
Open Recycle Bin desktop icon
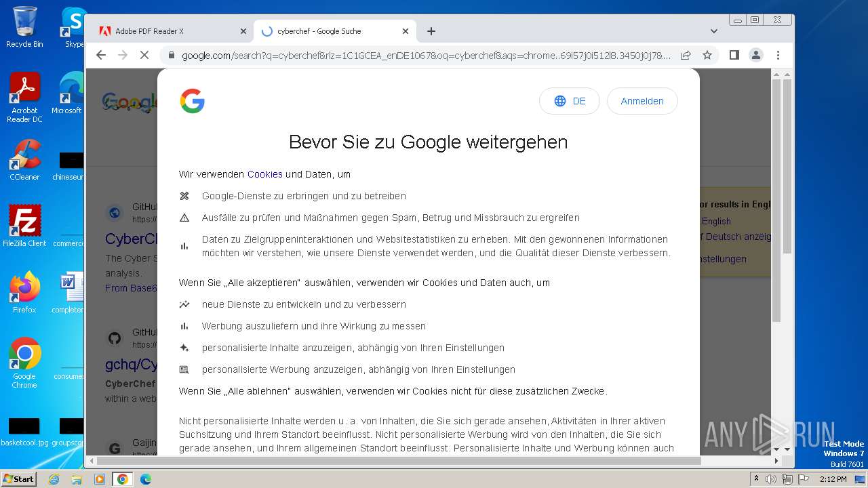pos(24,27)
